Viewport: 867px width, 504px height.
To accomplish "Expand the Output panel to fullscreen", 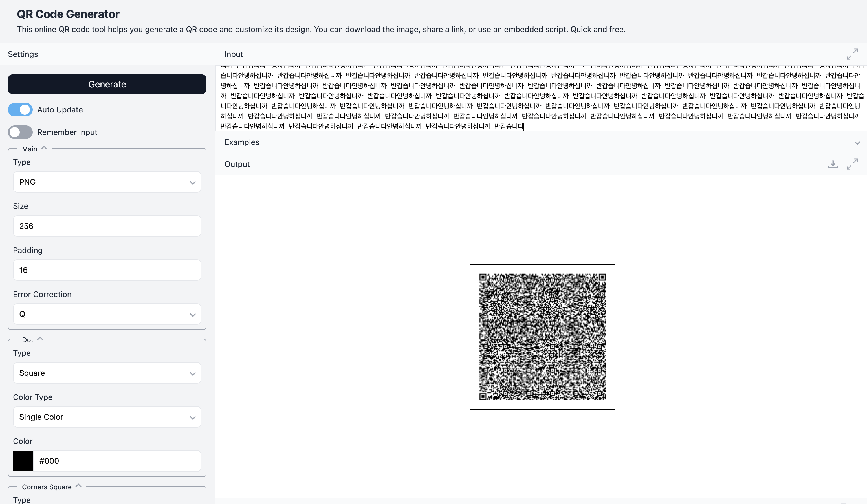I will (x=852, y=164).
